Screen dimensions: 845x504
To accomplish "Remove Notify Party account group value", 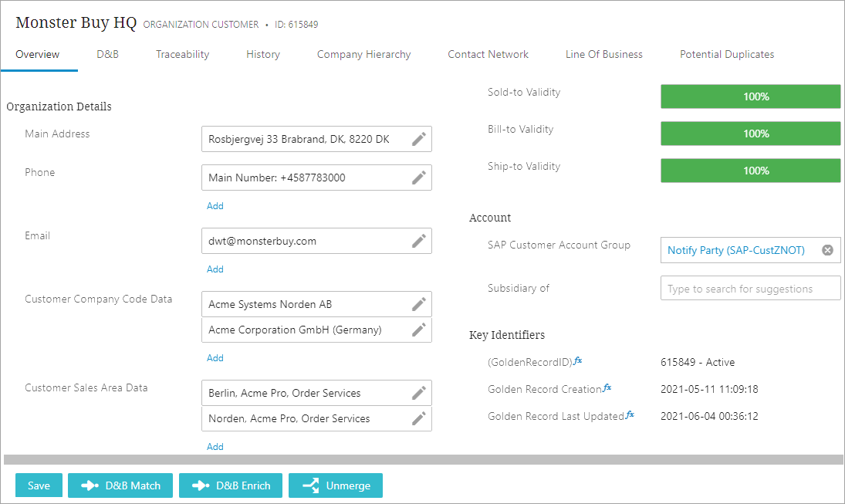I will pyautogui.click(x=827, y=250).
